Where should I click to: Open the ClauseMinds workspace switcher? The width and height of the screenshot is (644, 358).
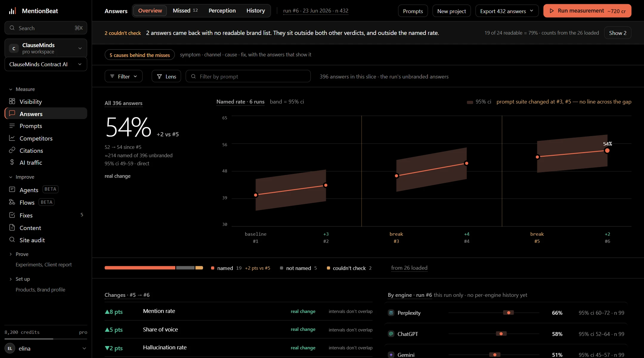click(x=46, y=48)
